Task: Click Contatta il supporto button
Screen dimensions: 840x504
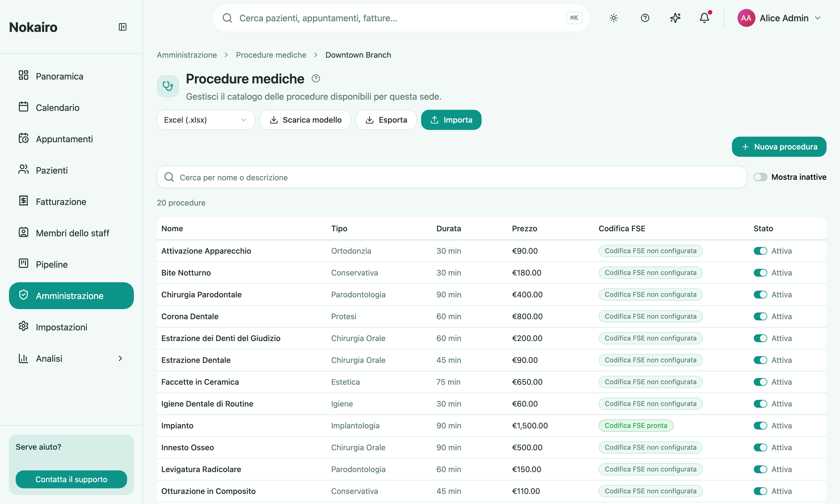Action: (x=71, y=479)
